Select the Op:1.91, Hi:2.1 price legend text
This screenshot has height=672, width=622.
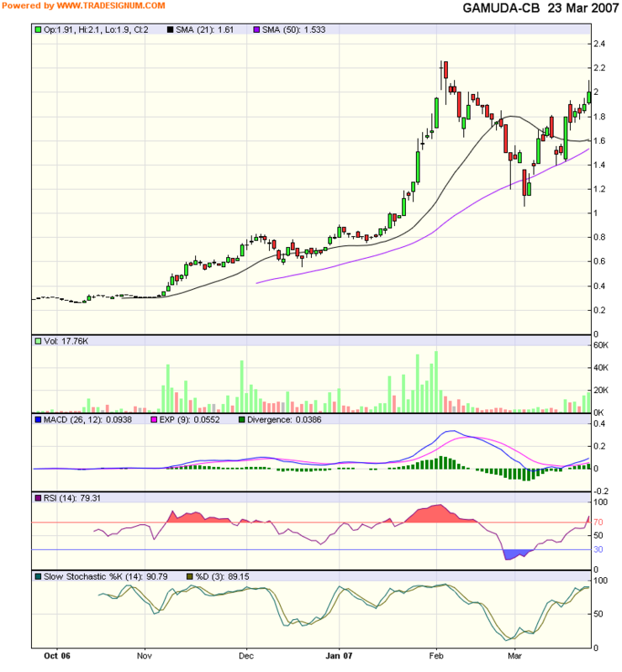pos(96,30)
